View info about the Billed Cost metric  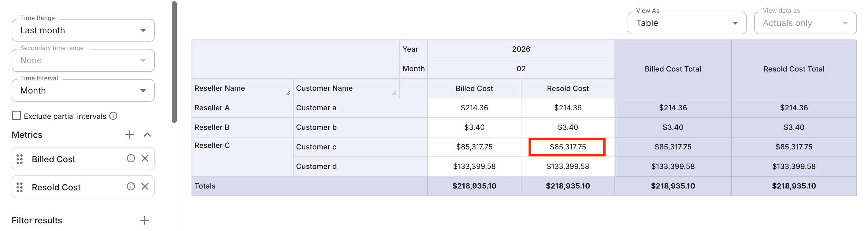coord(131,158)
